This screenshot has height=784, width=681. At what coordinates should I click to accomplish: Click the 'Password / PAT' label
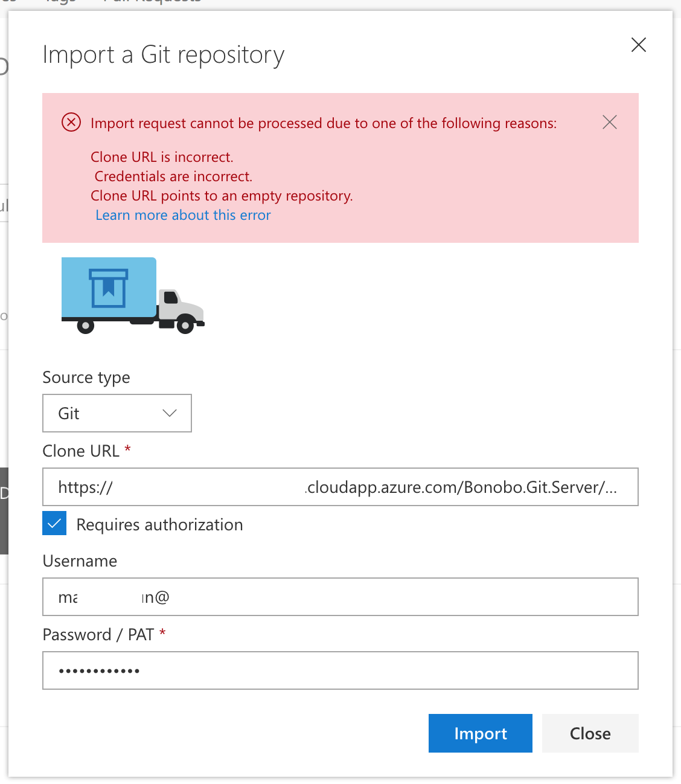click(98, 635)
